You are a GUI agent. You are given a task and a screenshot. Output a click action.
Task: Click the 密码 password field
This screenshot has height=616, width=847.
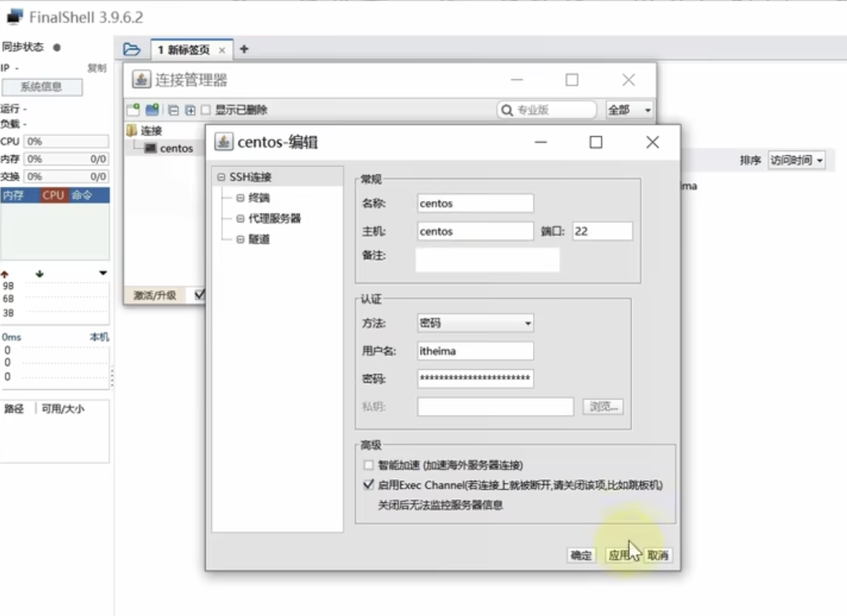pyautogui.click(x=475, y=378)
